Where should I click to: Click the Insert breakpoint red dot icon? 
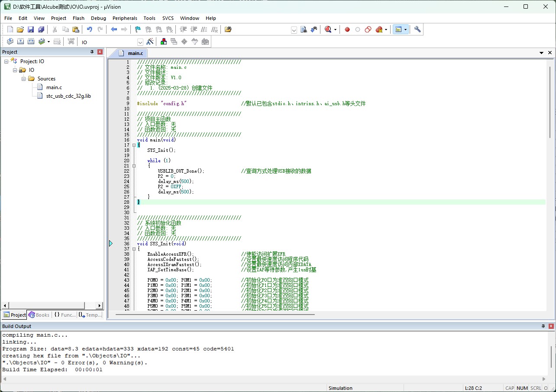click(x=347, y=29)
